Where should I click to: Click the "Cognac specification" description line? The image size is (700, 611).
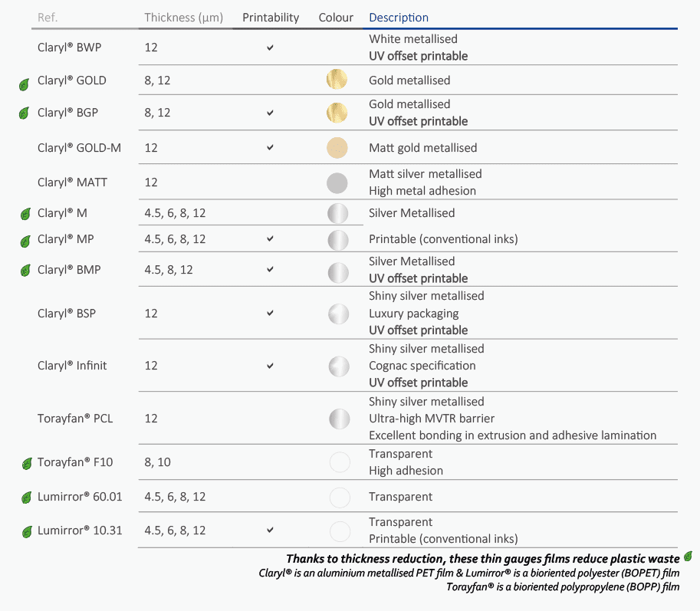pos(422,366)
